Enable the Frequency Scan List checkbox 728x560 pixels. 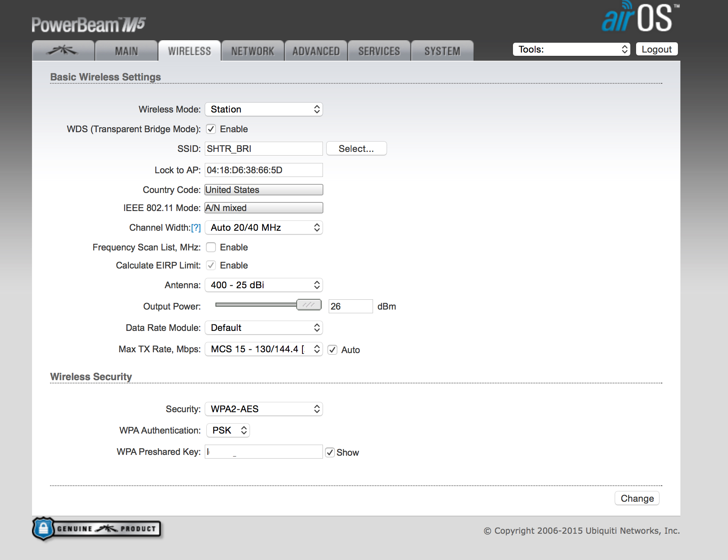(211, 247)
